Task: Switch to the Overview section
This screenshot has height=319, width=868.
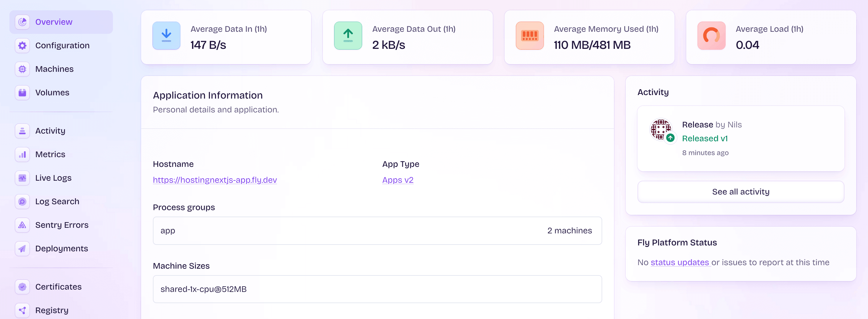Action: (54, 21)
